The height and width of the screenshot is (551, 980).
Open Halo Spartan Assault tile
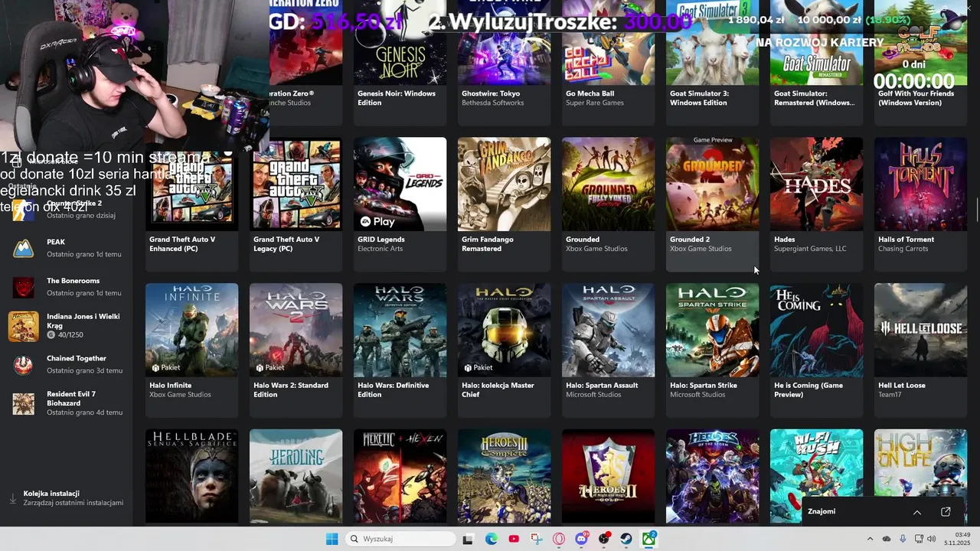[608, 350]
